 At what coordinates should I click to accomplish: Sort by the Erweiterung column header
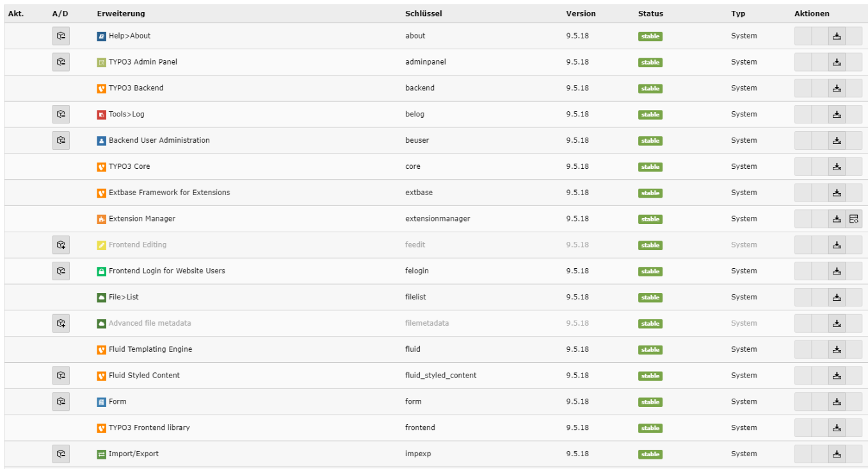[121, 13]
